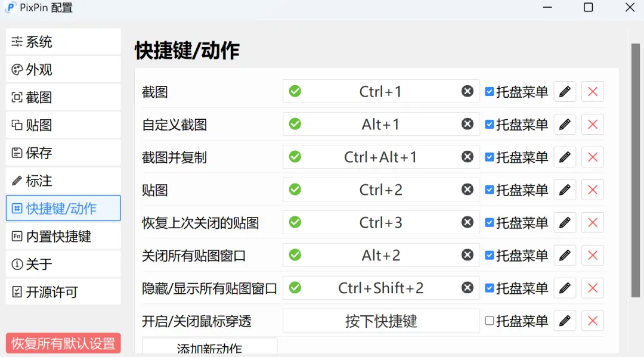Go to the 保存 settings section
The width and height of the screenshot is (644, 357).
coord(63,153)
